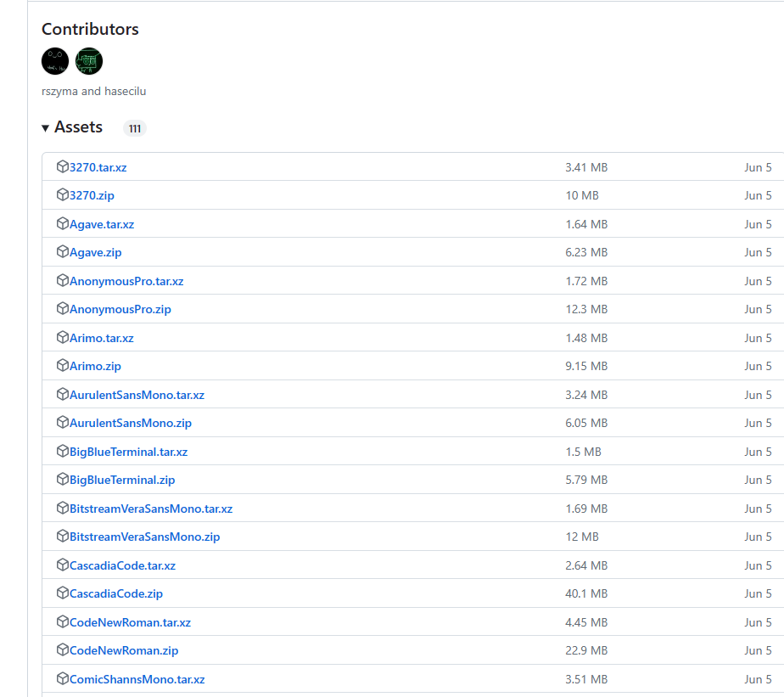Viewport: 784px width, 697px height.
Task: Click package icon beside BitstreamVeraSansMono.tar.xz
Action: point(63,508)
